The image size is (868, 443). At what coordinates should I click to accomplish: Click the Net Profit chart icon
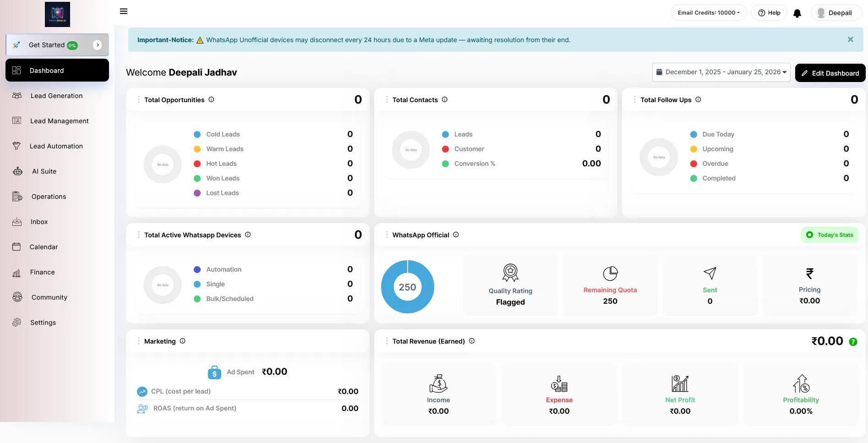click(680, 383)
